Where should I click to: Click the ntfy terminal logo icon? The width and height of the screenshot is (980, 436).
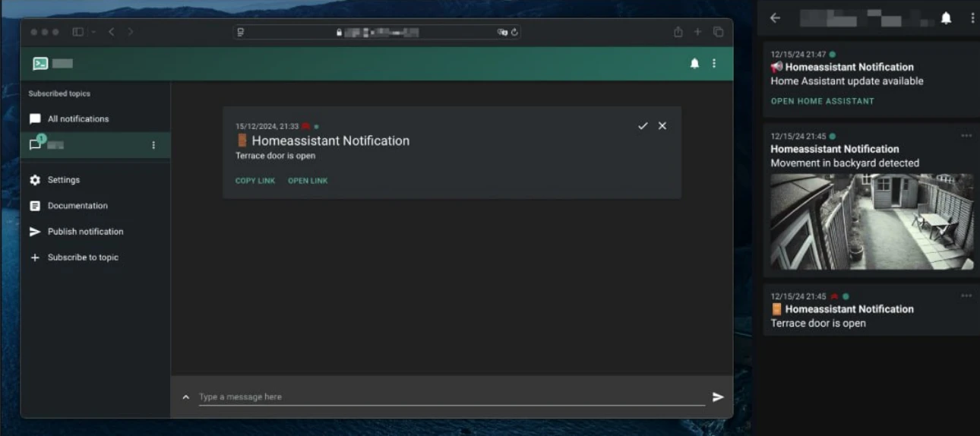[40, 64]
